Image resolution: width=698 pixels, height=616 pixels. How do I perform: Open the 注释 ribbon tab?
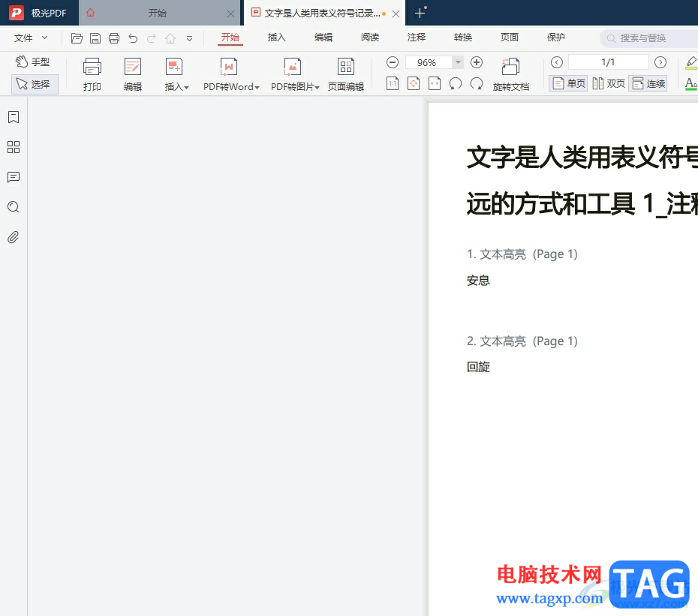point(417,38)
